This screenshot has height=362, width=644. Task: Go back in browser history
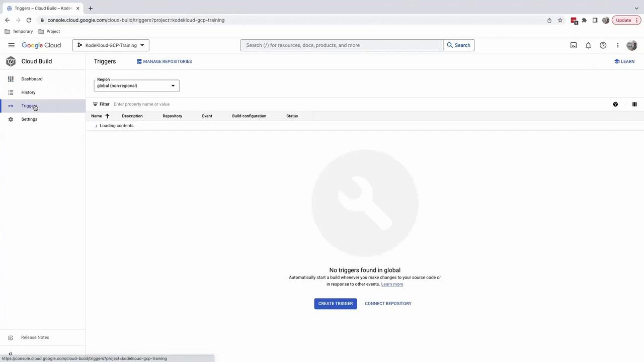click(7, 20)
